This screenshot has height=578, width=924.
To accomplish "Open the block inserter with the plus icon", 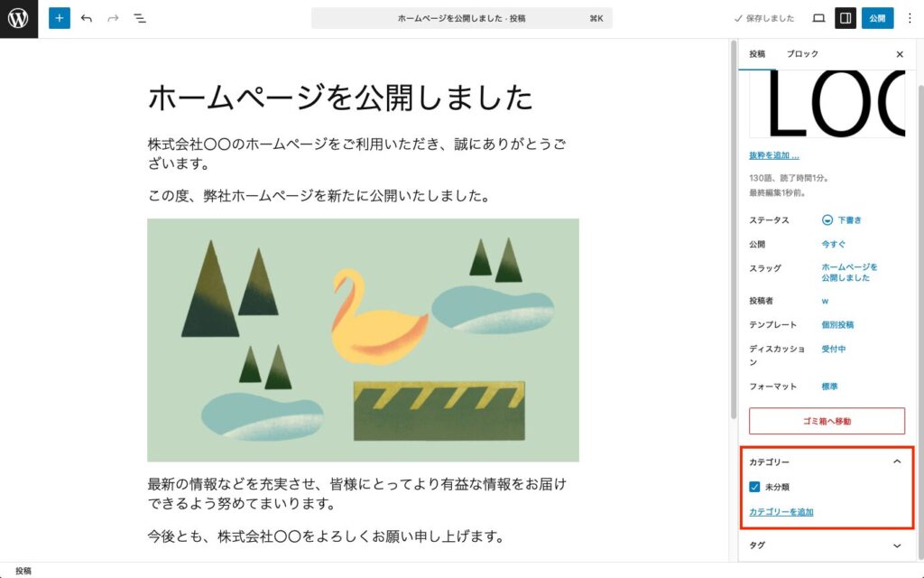I will tap(59, 17).
